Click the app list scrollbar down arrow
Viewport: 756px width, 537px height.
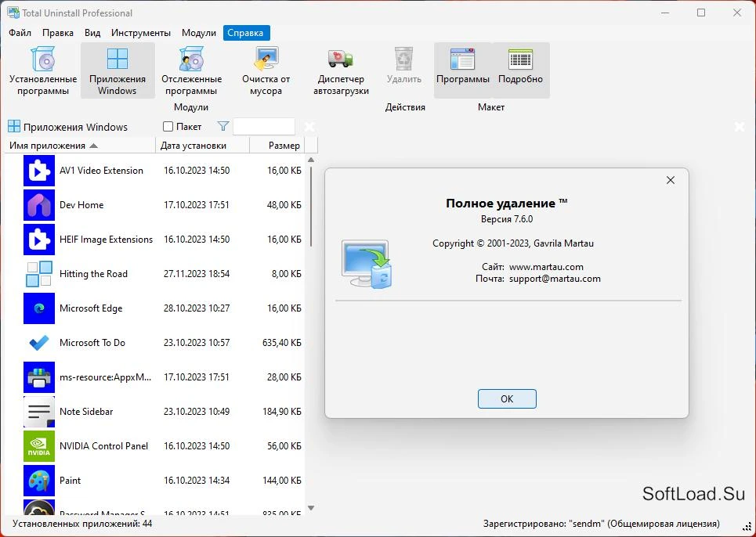311,507
